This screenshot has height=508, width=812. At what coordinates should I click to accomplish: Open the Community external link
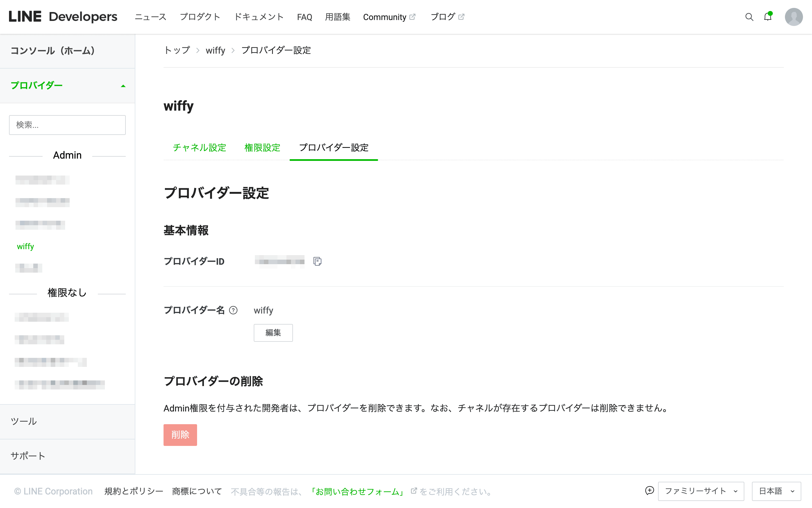pyautogui.click(x=389, y=17)
